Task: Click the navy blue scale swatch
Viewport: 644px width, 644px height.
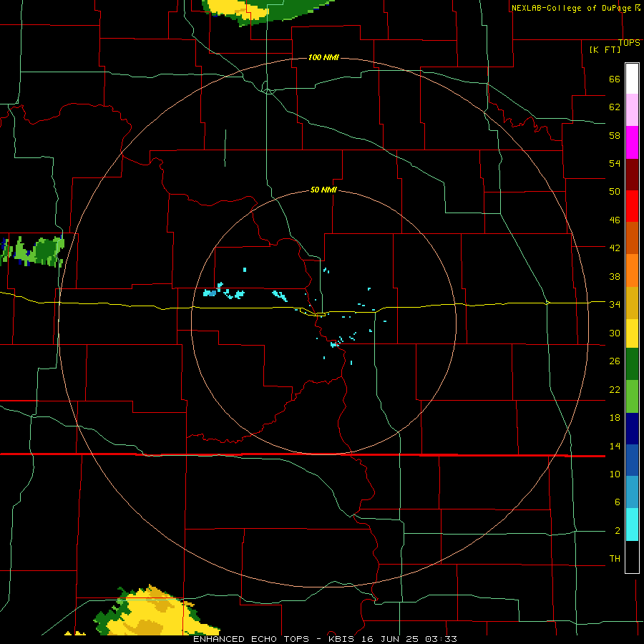Action: pos(632,429)
